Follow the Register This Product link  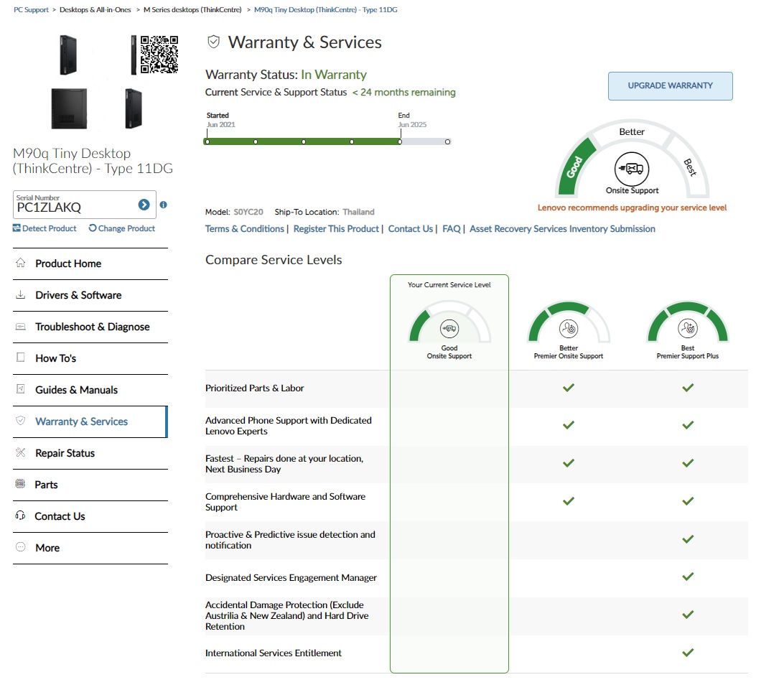pyautogui.click(x=336, y=229)
